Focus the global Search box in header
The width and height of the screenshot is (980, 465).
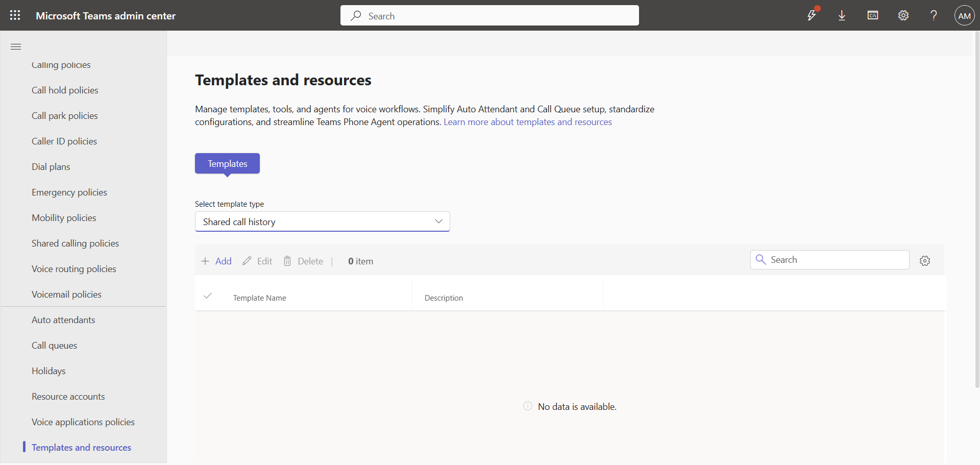coord(489,15)
